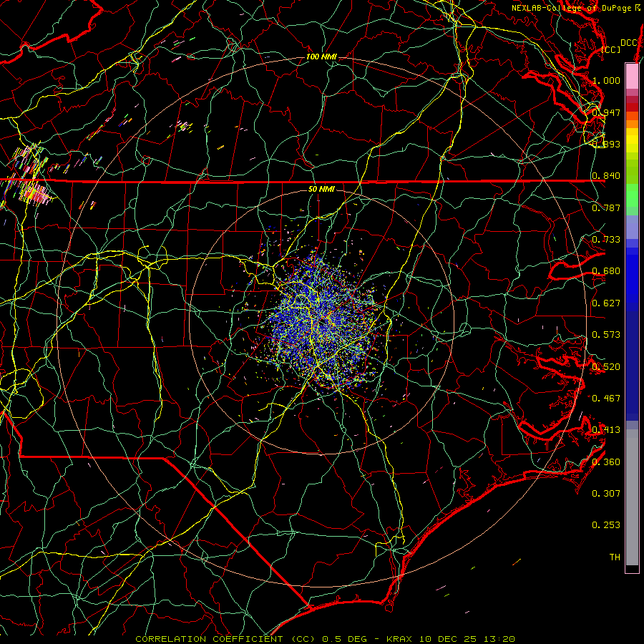Select the 0.947 scale value

coord(606,112)
